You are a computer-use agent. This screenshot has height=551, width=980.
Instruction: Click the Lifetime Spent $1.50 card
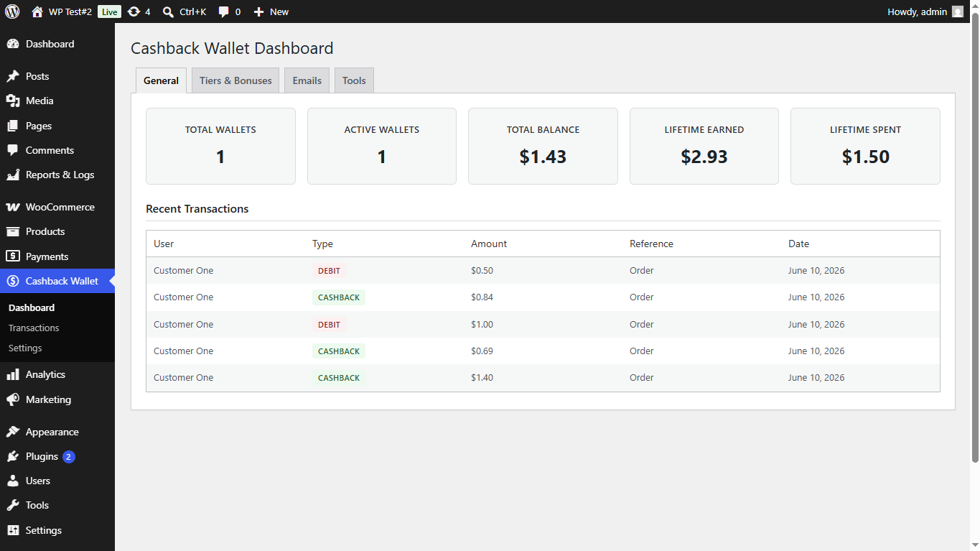(865, 146)
